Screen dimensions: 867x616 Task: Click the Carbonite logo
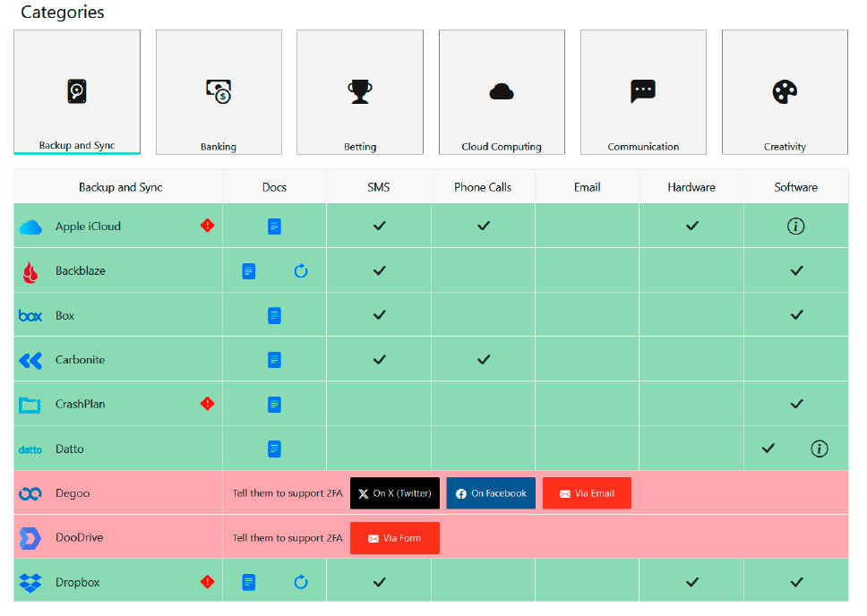[30, 361]
